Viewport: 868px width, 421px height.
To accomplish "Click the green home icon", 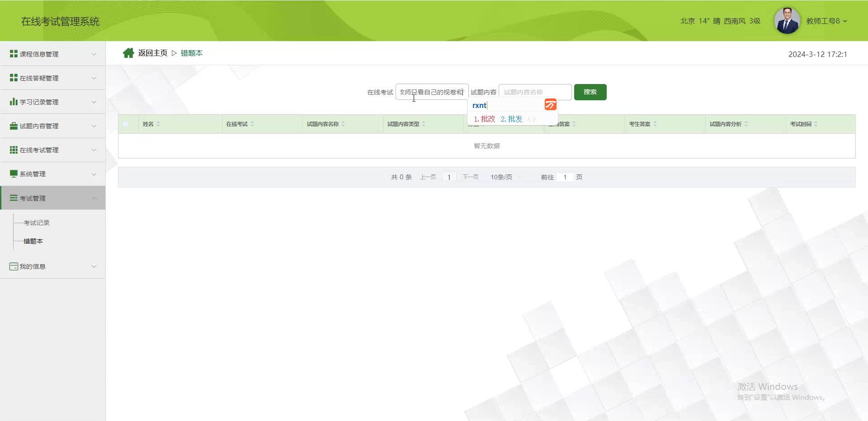I will [x=128, y=53].
